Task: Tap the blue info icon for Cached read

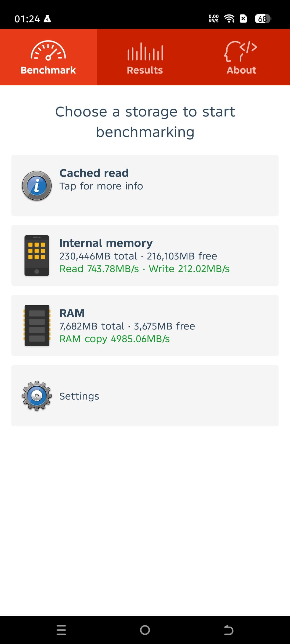Action: point(37,186)
